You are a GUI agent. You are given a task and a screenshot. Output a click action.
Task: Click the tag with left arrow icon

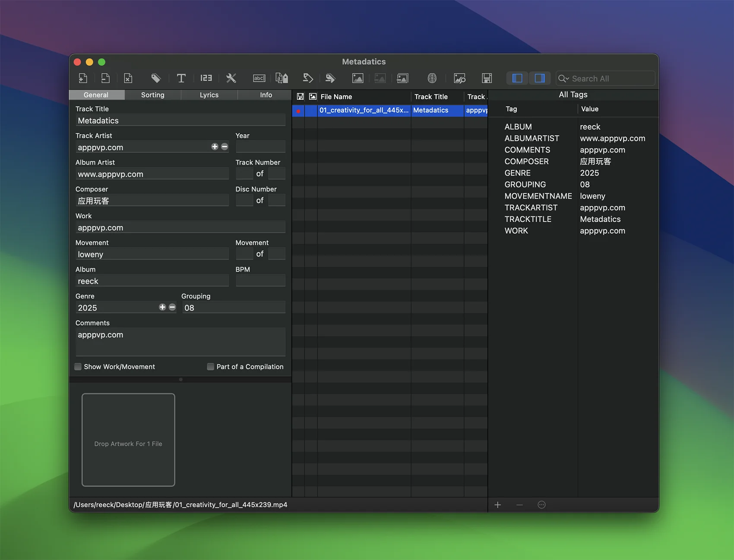[x=308, y=78]
